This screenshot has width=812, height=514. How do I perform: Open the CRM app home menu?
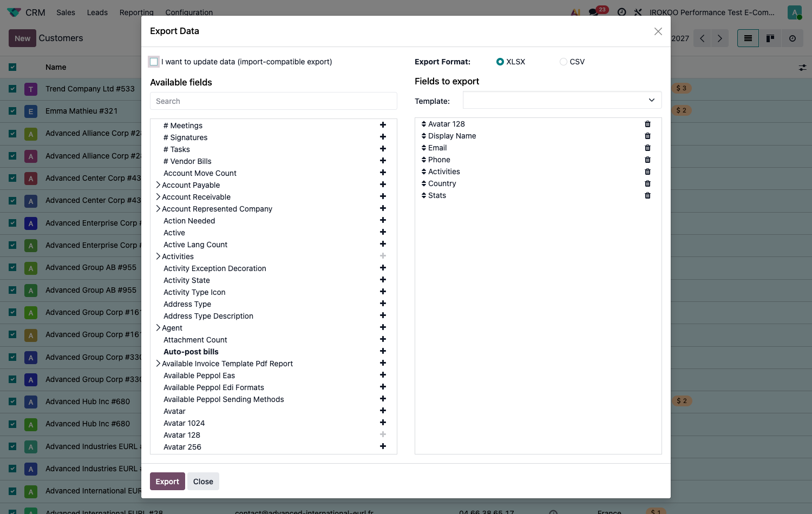click(x=26, y=12)
